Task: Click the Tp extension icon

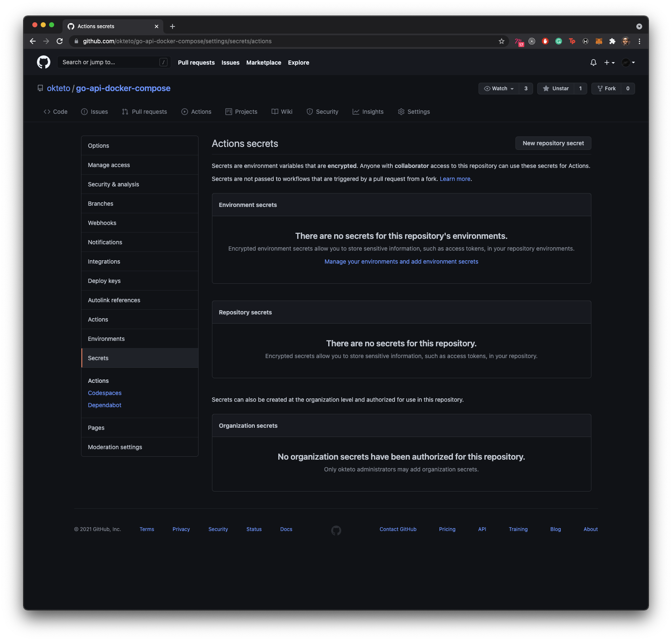Action: click(572, 41)
